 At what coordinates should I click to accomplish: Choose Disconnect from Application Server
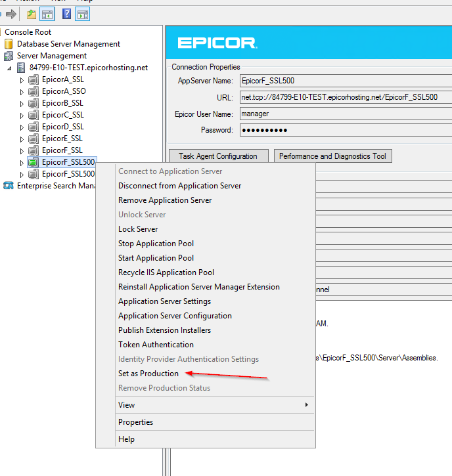179,186
